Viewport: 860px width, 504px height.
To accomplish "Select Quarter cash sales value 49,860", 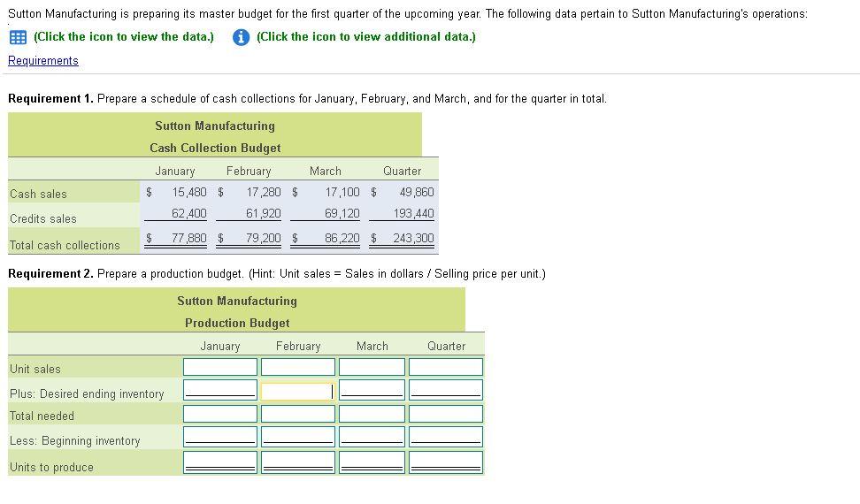I will (417, 192).
